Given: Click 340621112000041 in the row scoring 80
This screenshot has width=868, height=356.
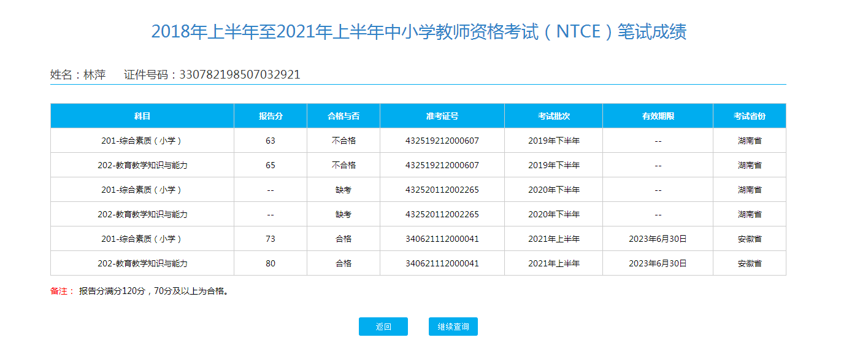Looking at the screenshot, I should pyautogui.click(x=442, y=263).
